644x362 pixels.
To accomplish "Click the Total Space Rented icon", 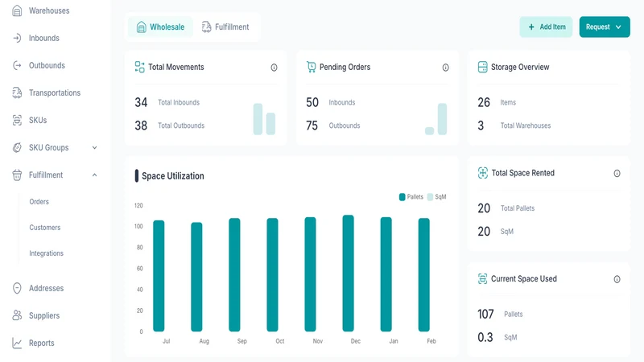I will [483, 173].
